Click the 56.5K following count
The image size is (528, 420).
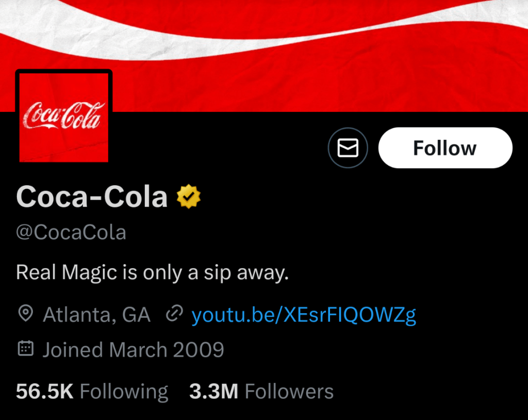[x=45, y=392]
